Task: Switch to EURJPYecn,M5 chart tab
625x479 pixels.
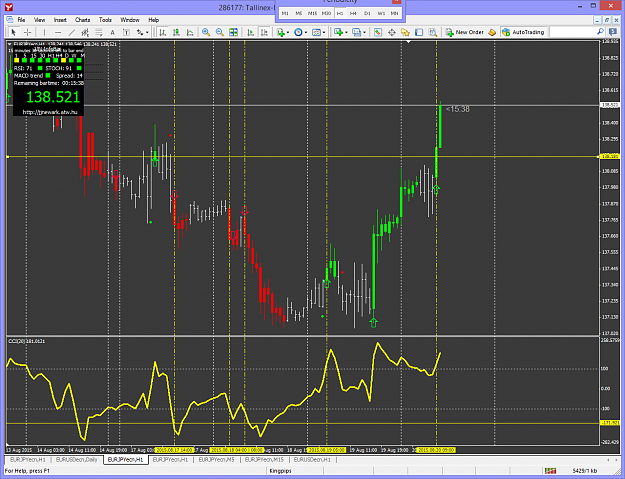Action: click(x=216, y=460)
